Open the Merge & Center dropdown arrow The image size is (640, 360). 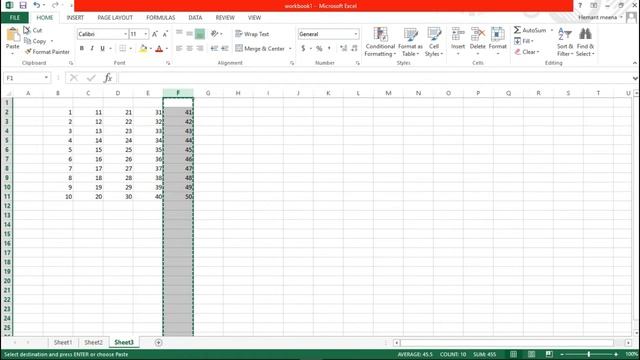point(290,49)
